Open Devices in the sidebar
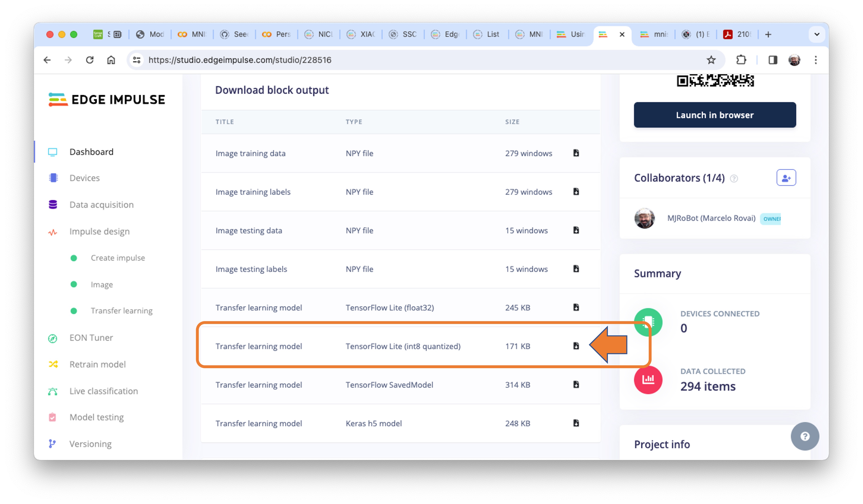This screenshot has width=863, height=504. point(84,178)
